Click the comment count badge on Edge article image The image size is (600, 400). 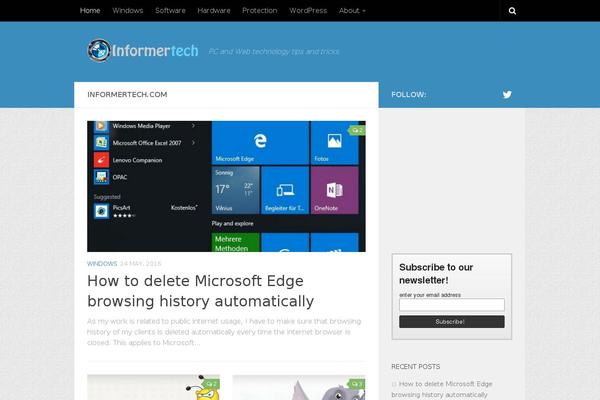coord(357,131)
